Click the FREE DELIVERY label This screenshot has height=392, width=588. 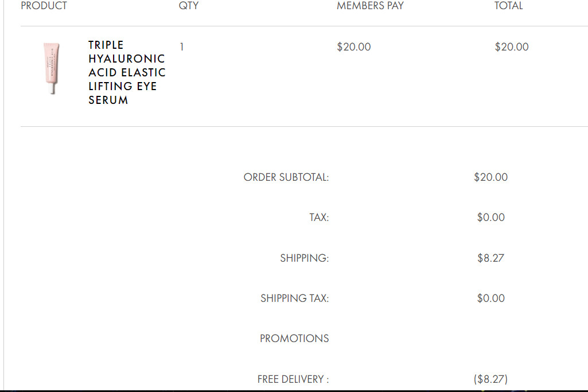click(293, 379)
